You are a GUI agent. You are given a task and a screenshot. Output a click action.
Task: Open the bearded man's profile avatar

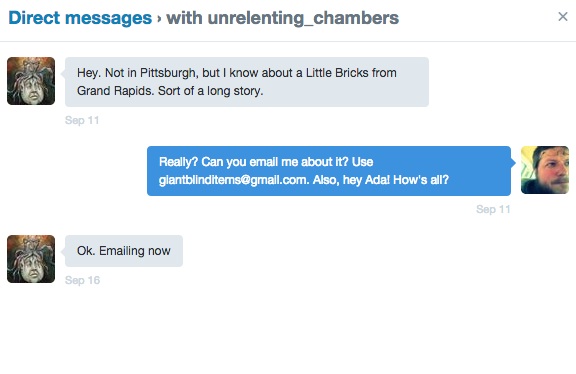[545, 170]
